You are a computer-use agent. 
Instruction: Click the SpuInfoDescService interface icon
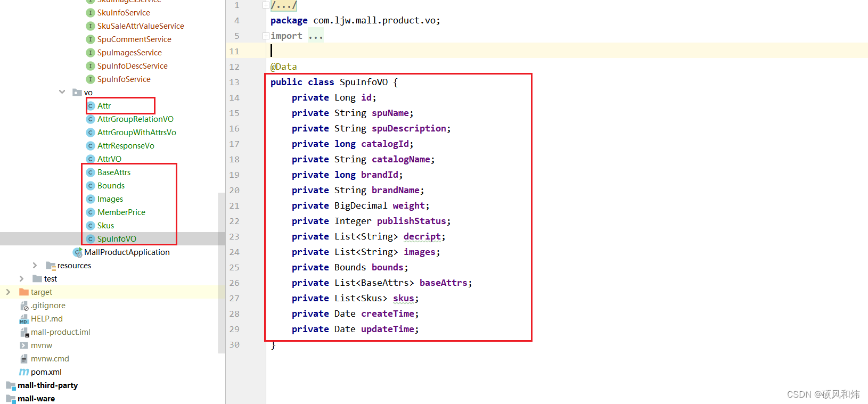tap(91, 66)
